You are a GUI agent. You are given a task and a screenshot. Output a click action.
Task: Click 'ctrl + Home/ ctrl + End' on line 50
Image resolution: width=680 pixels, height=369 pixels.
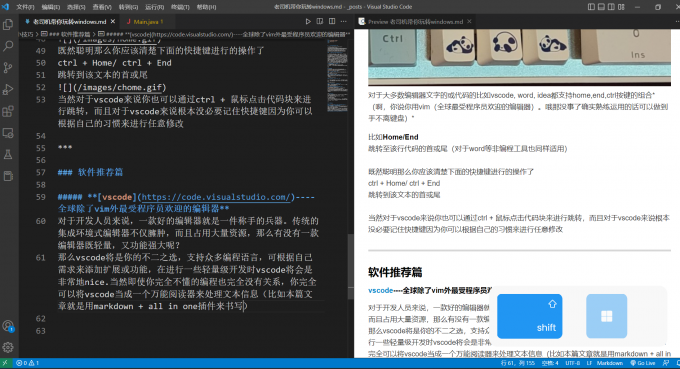(114, 63)
